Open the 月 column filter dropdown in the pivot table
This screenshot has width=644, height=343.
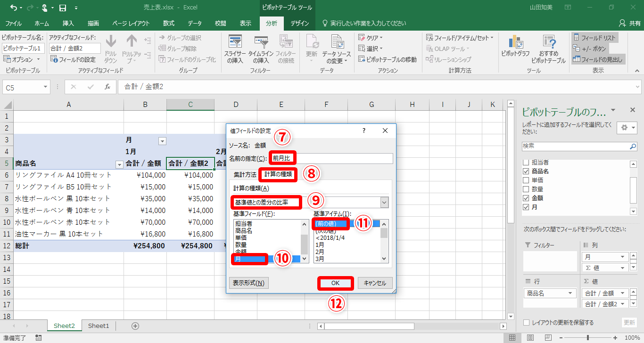coord(162,140)
